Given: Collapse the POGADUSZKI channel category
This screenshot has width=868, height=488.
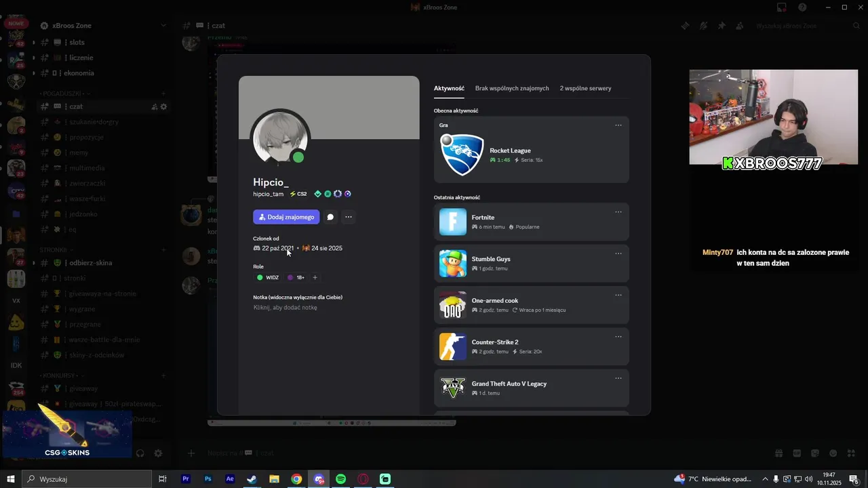Looking at the screenshot, I should pos(66,93).
